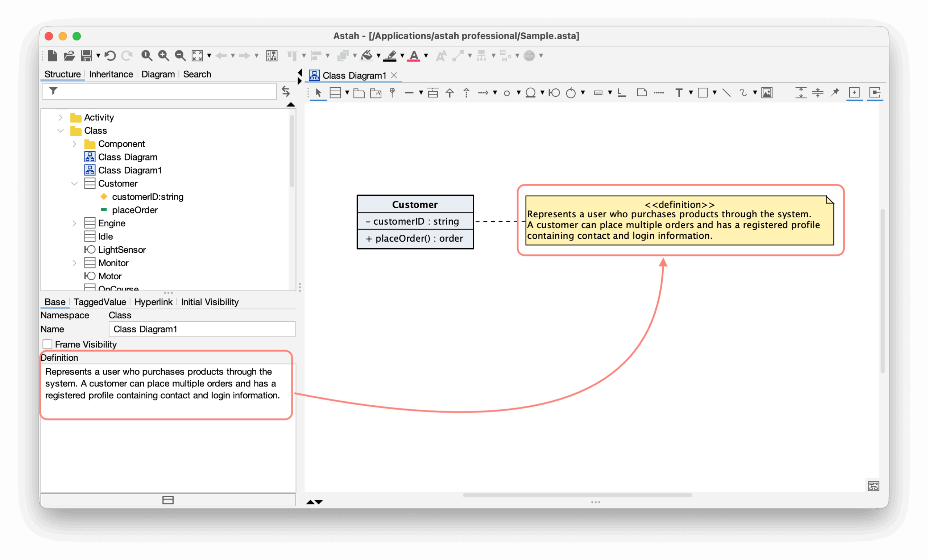Collapse the Class folder in the tree
Image resolution: width=928 pixels, height=560 pixels.
click(61, 131)
